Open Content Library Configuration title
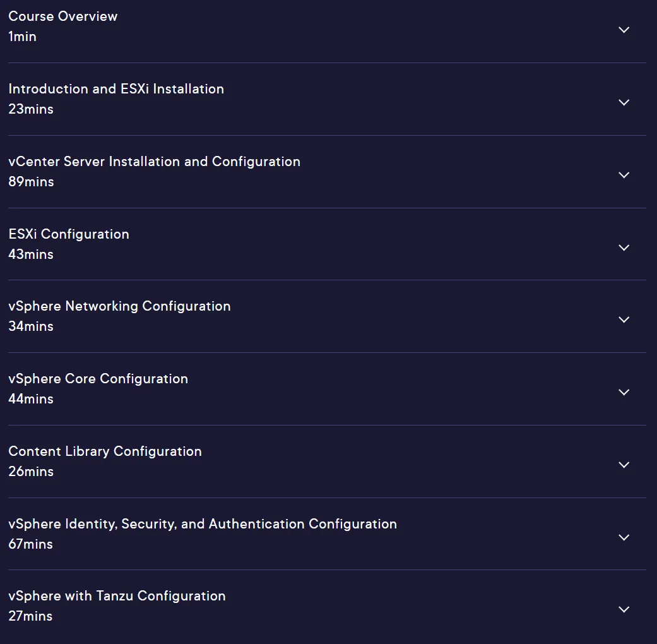Viewport: 657px width, 644px height. 105,451
